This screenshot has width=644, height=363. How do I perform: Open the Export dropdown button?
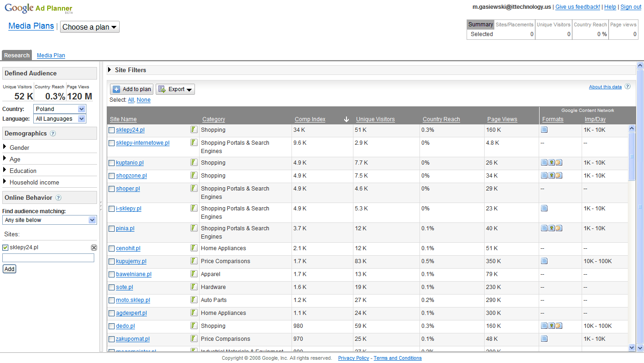coord(175,89)
